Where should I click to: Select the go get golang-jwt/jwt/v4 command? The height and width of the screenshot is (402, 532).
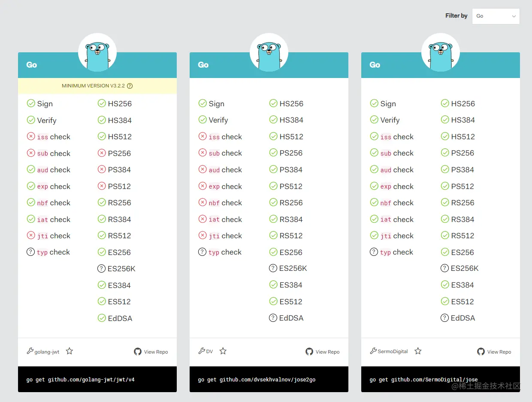(81, 380)
